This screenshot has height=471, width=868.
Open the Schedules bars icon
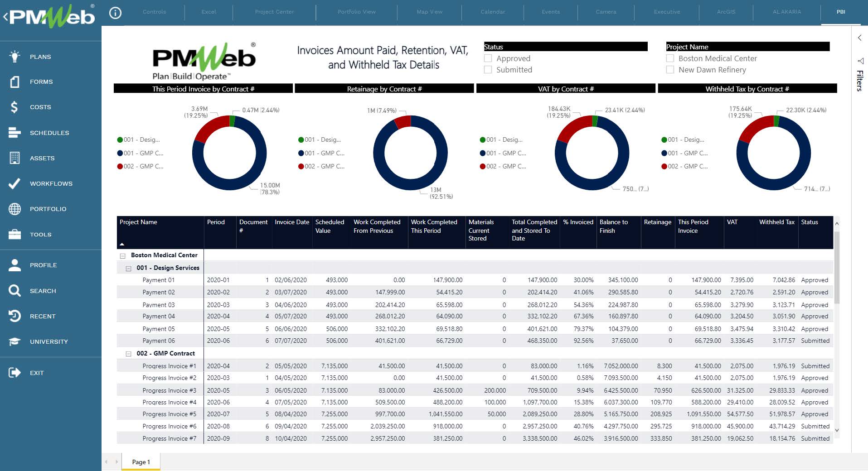pos(15,132)
